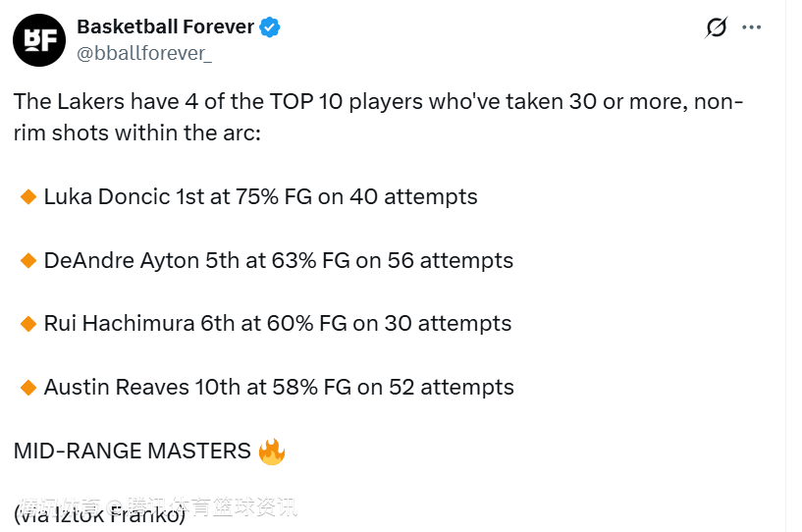Click the fire emoji after MID-RANGE MASTERS

pyautogui.click(x=271, y=452)
